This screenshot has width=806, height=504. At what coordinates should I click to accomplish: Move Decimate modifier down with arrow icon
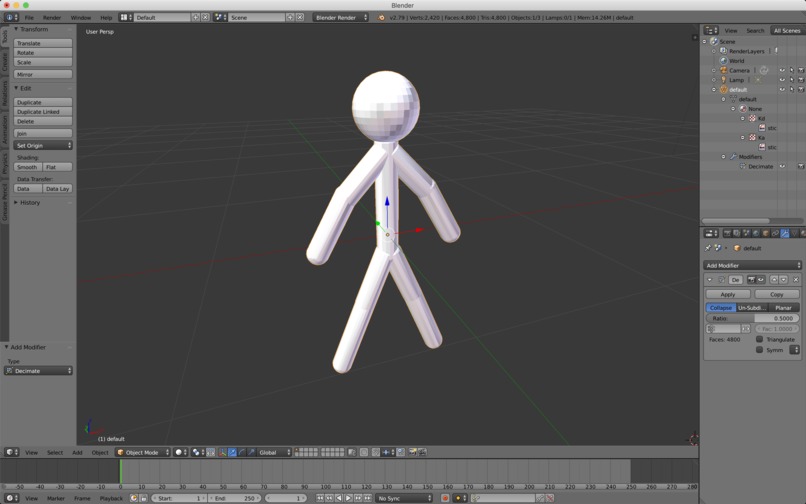click(x=783, y=280)
